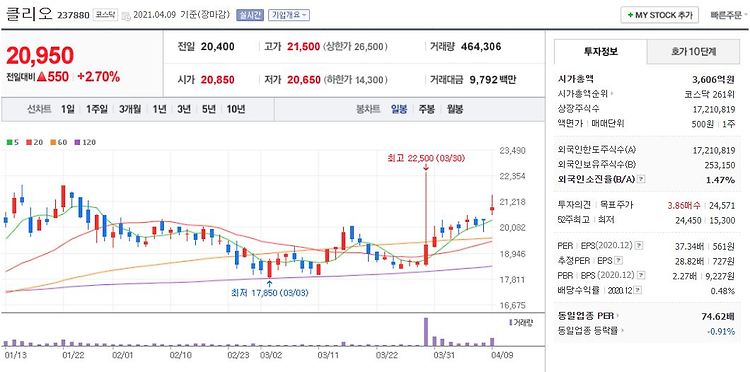Click the stock name 클리오
The height and width of the screenshot is (372, 750).
[x=29, y=14]
